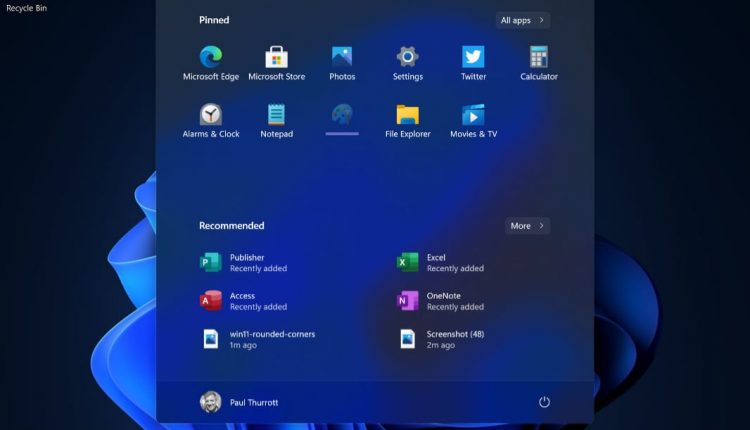750x430 pixels.
Task: Click 'Recently added' under OneNote
Action: click(x=455, y=307)
